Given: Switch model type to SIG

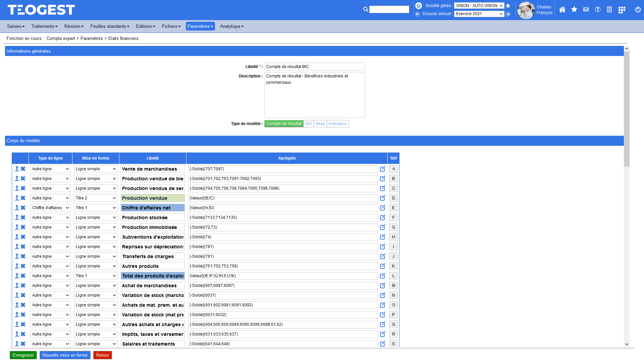Looking at the screenshot, I should click(x=308, y=124).
